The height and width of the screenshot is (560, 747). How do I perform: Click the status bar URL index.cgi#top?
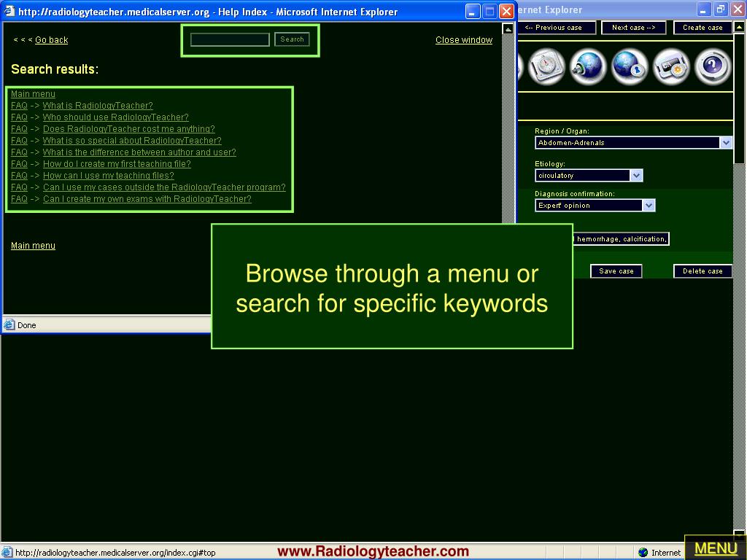pyautogui.click(x=116, y=553)
